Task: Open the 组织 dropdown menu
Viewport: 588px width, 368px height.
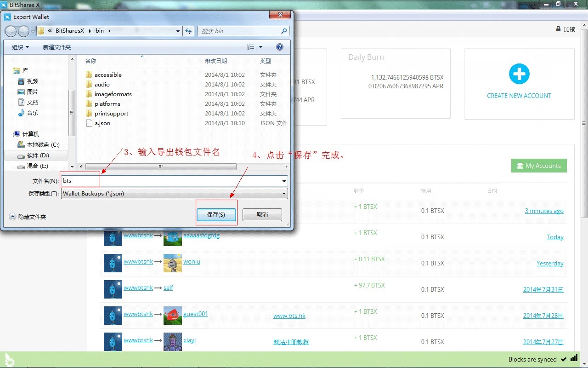Action: [20, 47]
